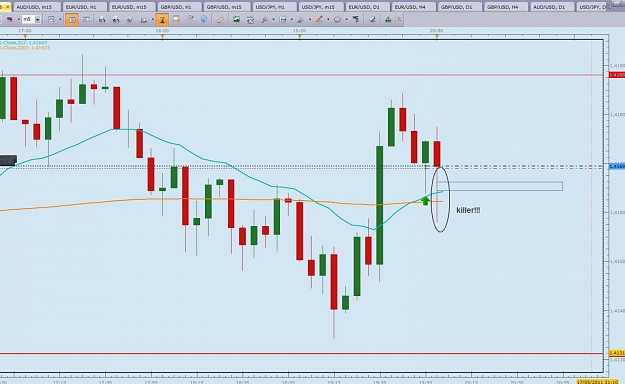Toggle the highlighted hourglass cursor button
The image size is (625, 384).
coord(162,20)
